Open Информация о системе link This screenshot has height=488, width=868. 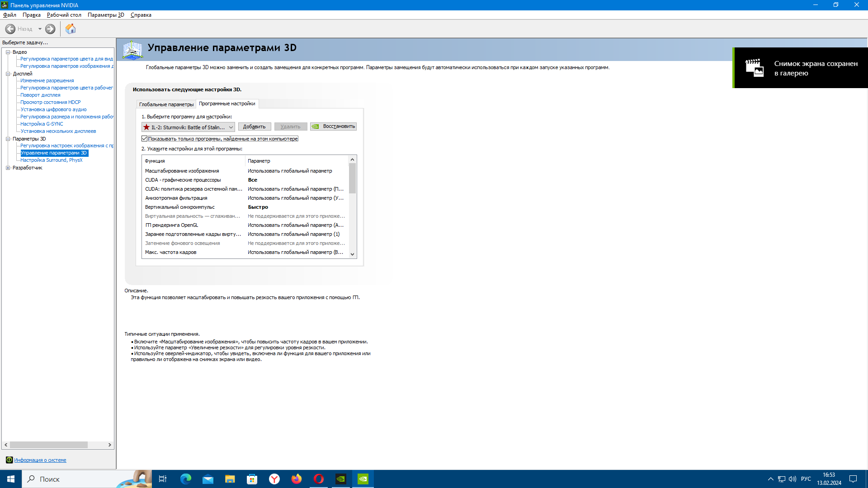click(x=40, y=460)
